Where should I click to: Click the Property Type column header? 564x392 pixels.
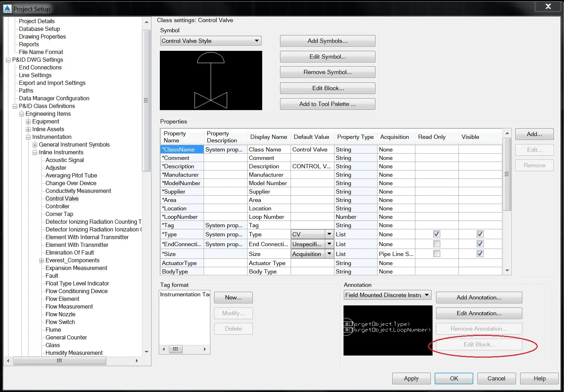coord(355,137)
